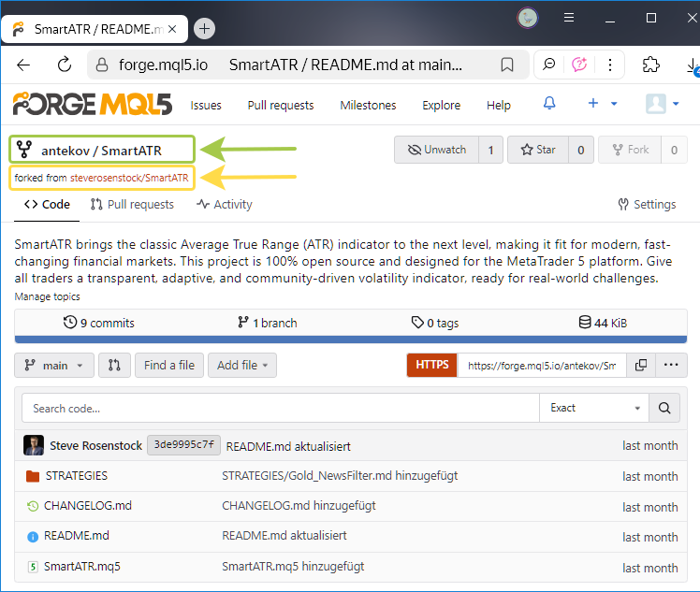Viewport: 700px width, 592px height.
Task: Click the compare branches icon button
Action: pos(114,366)
